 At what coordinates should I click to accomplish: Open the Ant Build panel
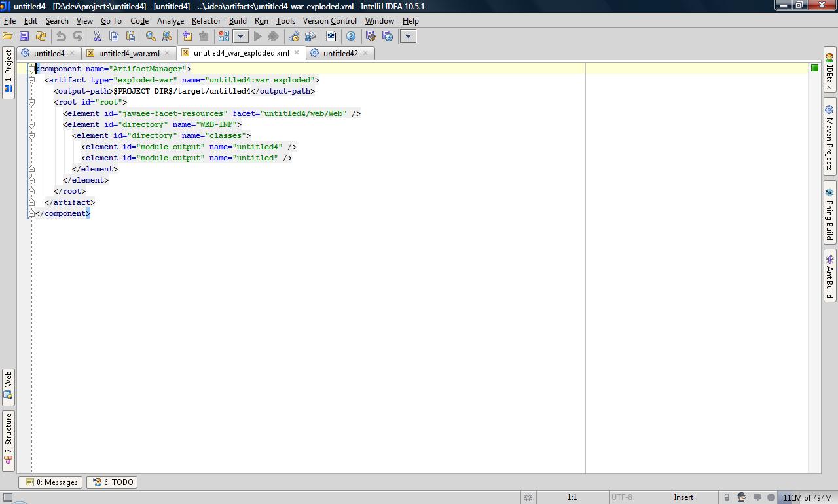[829, 276]
